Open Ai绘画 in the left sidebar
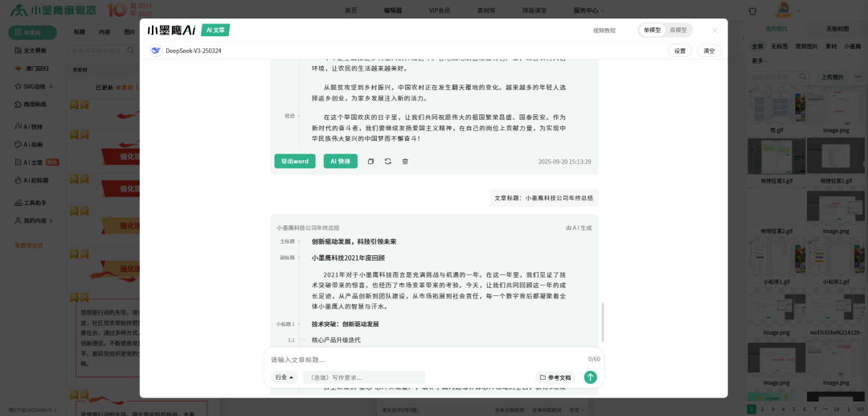The image size is (868, 416). pos(30,145)
